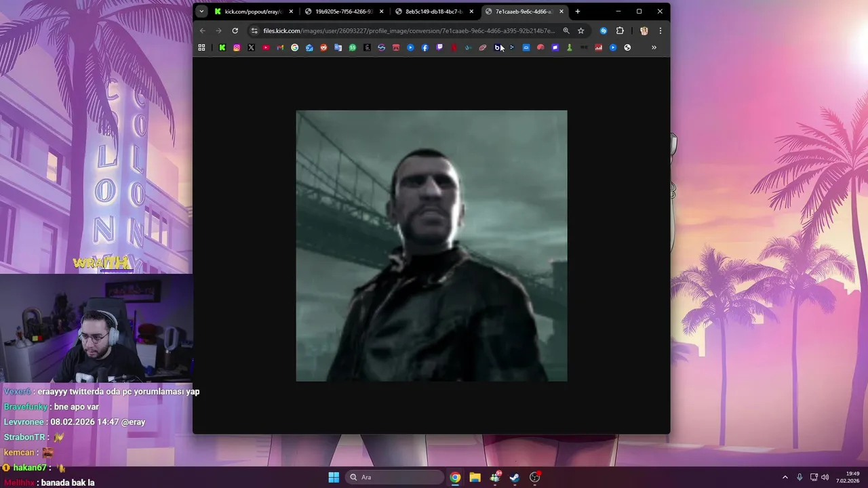Viewport: 868px width, 488px height.
Task: Open a new browser tab
Action: coord(578,12)
